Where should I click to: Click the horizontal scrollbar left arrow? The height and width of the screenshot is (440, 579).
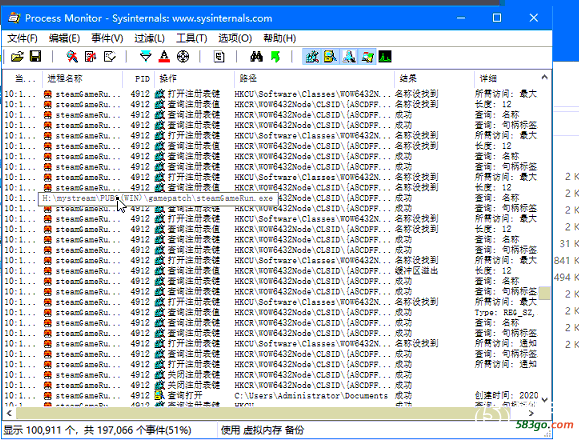9,413
